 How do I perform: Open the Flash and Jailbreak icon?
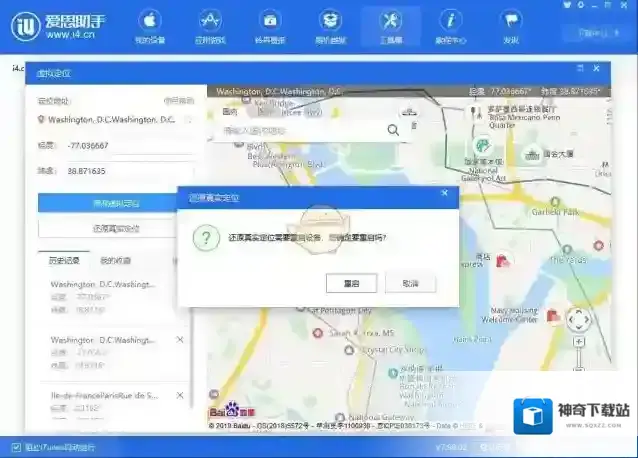(x=330, y=25)
